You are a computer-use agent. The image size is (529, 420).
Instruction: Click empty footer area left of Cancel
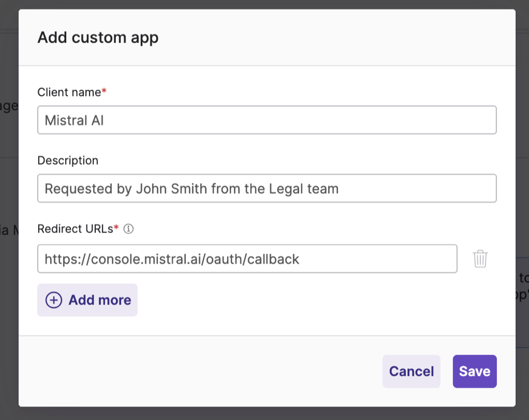201,371
